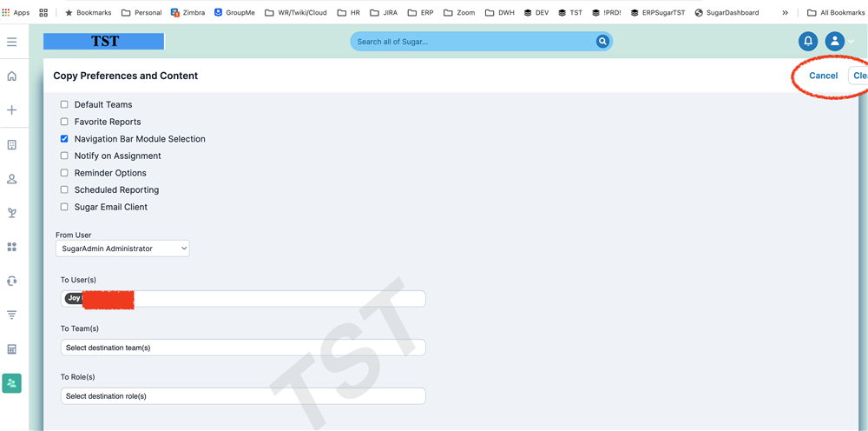
Task: Tick the Scheduled Reporting checkbox
Action: pyautogui.click(x=64, y=189)
